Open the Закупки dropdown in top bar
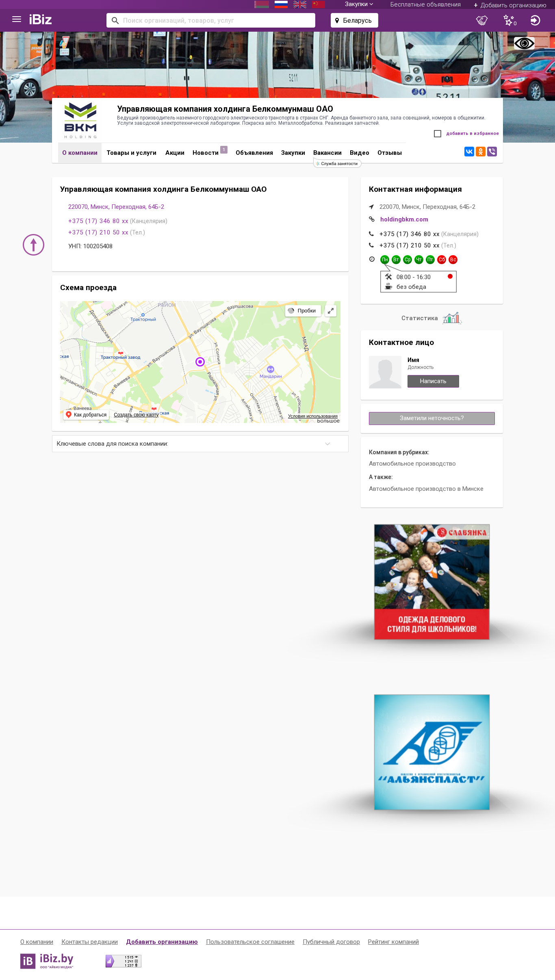This screenshot has height=980, width=555. coord(359,4)
